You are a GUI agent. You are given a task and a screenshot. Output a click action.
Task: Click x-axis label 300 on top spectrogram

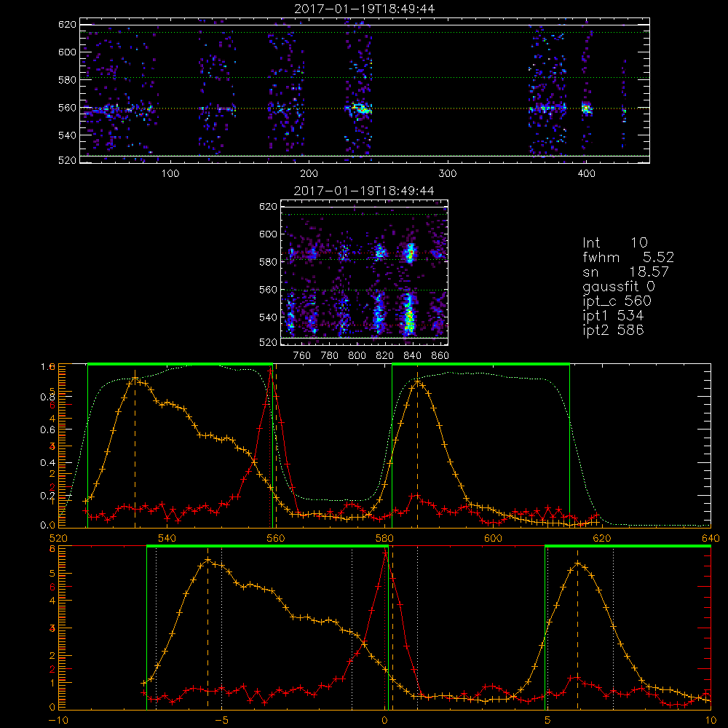pyautogui.click(x=448, y=174)
